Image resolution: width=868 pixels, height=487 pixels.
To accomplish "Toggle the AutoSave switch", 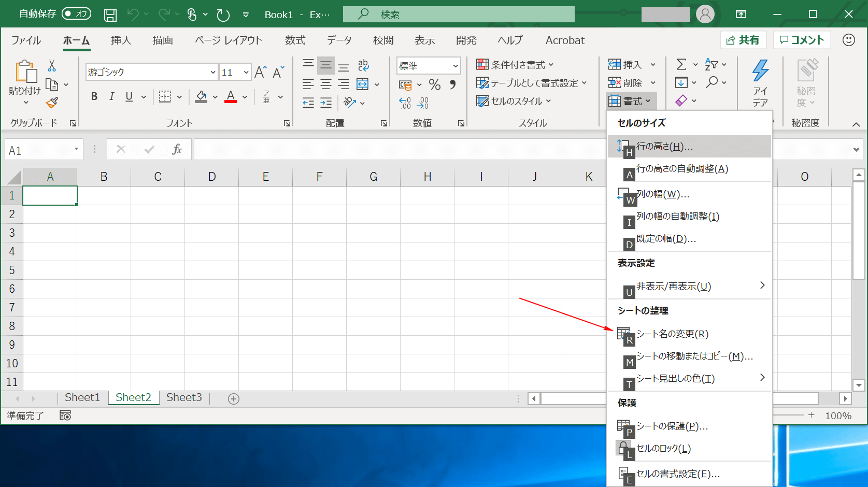I will pos(76,14).
